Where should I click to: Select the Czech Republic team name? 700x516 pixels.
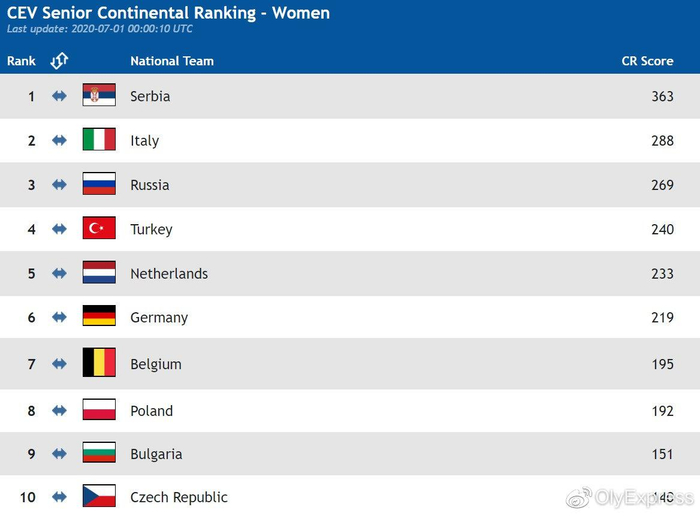(x=179, y=497)
